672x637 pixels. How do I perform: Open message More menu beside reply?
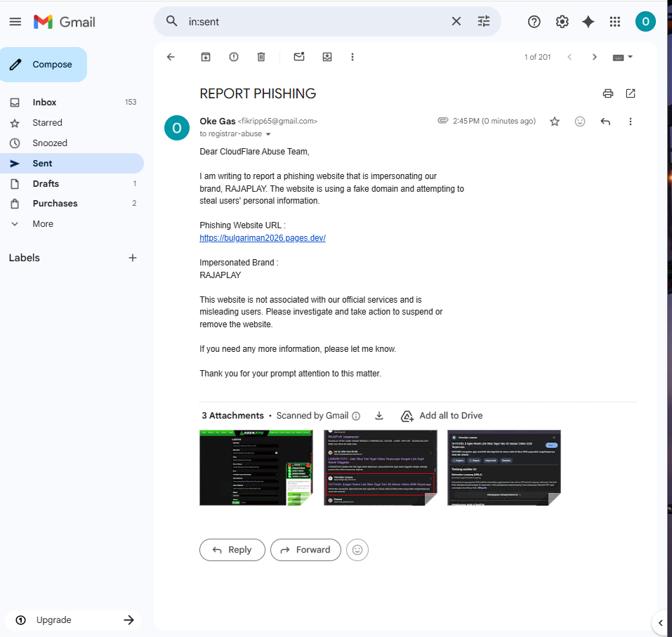630,122
